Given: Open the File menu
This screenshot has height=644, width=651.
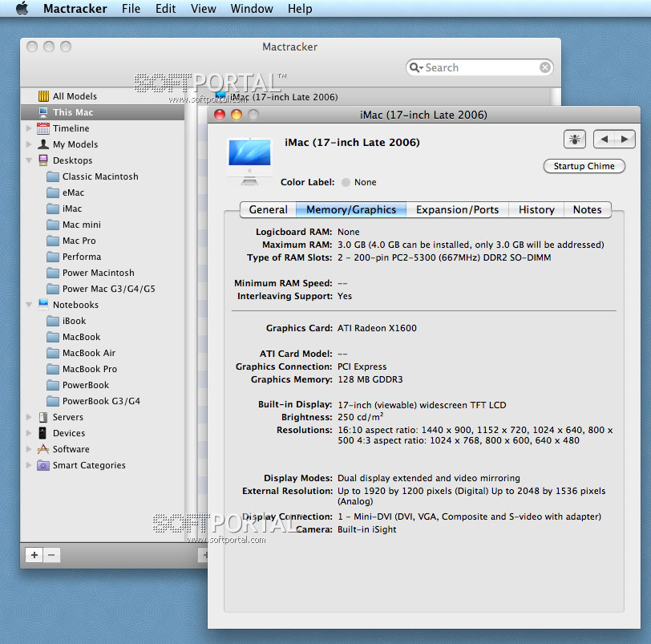Looking at the screenshot, I should pos(131,9).
